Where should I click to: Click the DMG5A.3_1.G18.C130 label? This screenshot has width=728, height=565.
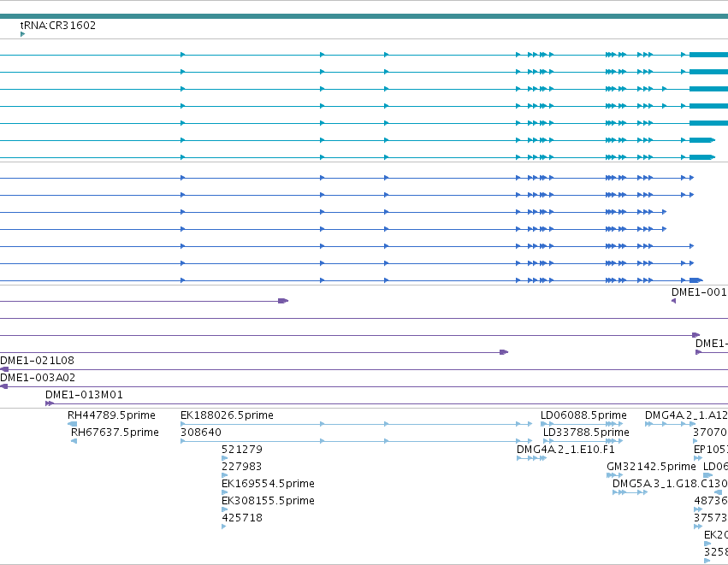(x=670, y=484)
